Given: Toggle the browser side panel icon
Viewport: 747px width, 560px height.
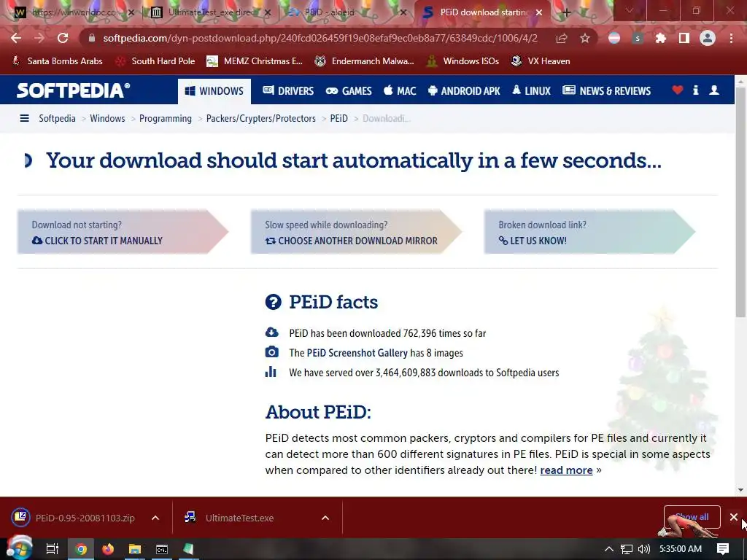Looking at the screenshot, I should click(684, 38).
